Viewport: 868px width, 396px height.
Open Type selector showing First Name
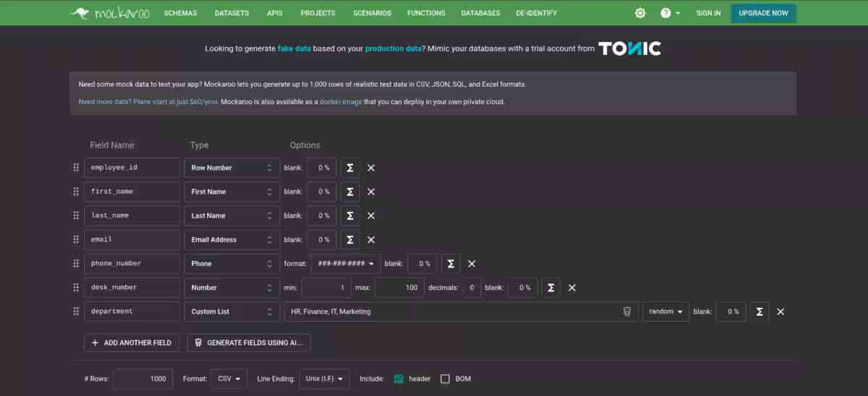231,191
